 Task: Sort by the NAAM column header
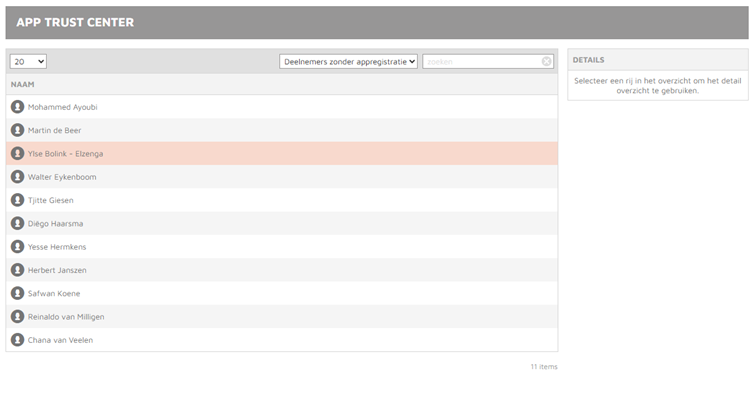tap(23, 84)
